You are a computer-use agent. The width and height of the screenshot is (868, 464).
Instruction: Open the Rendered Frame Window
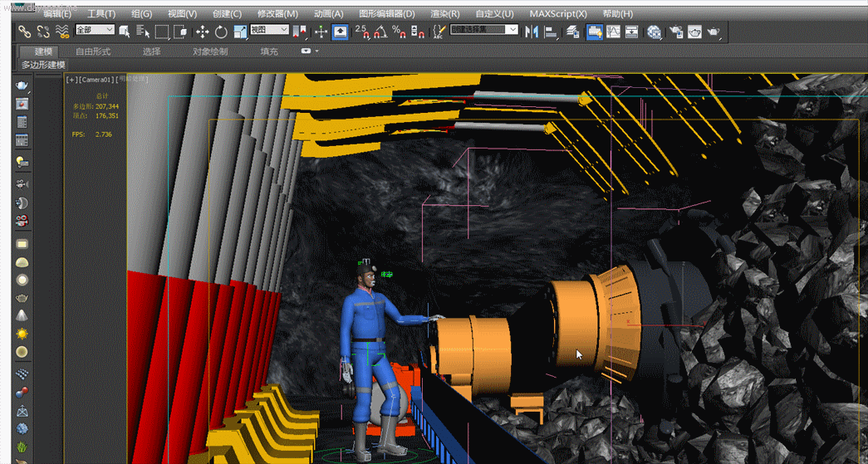click(x=694, y=32)
